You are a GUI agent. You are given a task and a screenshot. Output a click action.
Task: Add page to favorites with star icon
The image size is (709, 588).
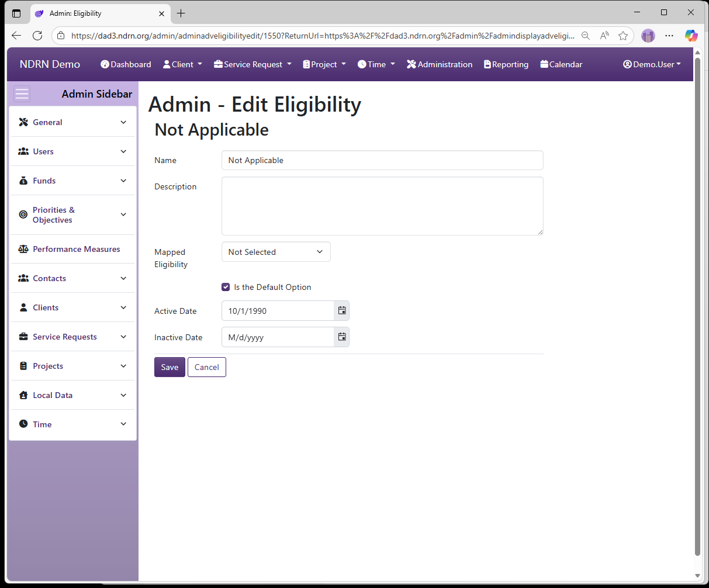click(x=623, y=36)
